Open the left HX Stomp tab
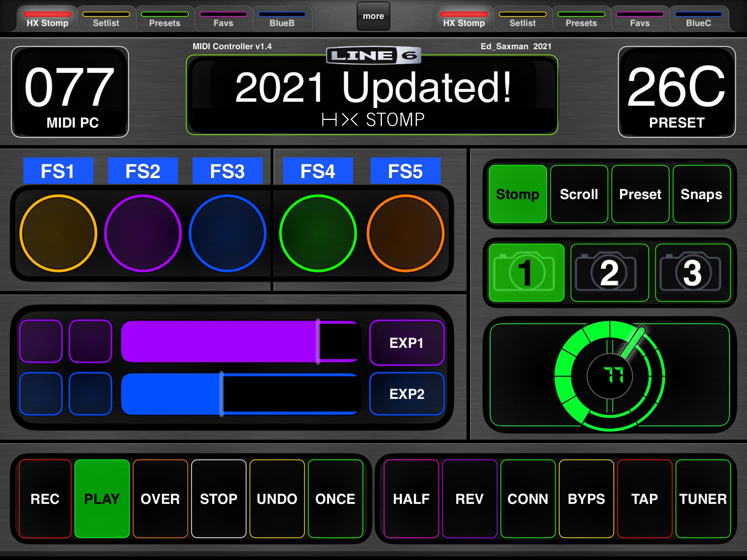The height and width of the screenshot is (560, 747). (47, 19)
